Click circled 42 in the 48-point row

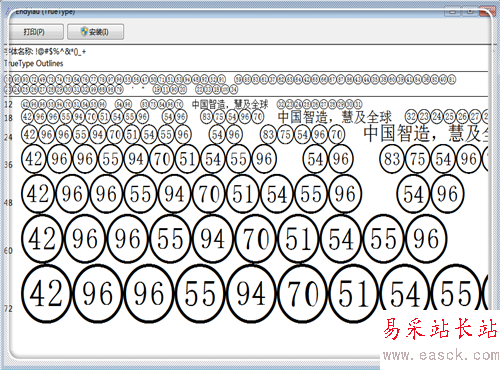tap(38, 194)
